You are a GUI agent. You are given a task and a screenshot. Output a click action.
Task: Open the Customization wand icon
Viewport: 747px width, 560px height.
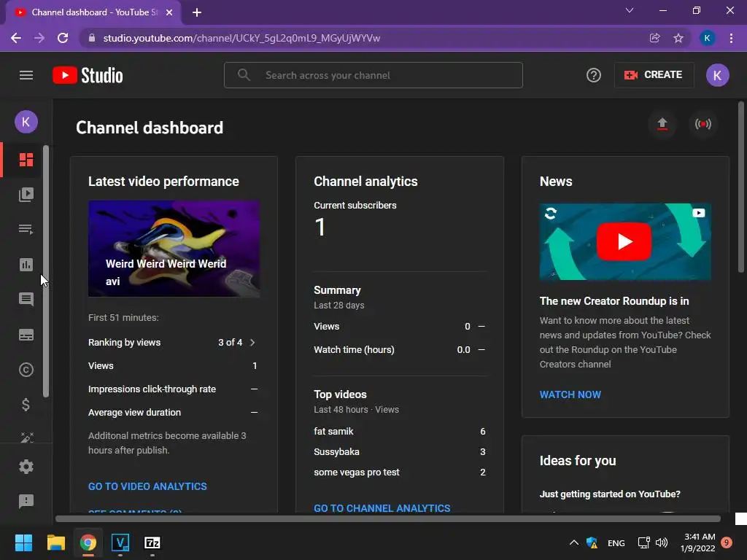click(27, 437)
